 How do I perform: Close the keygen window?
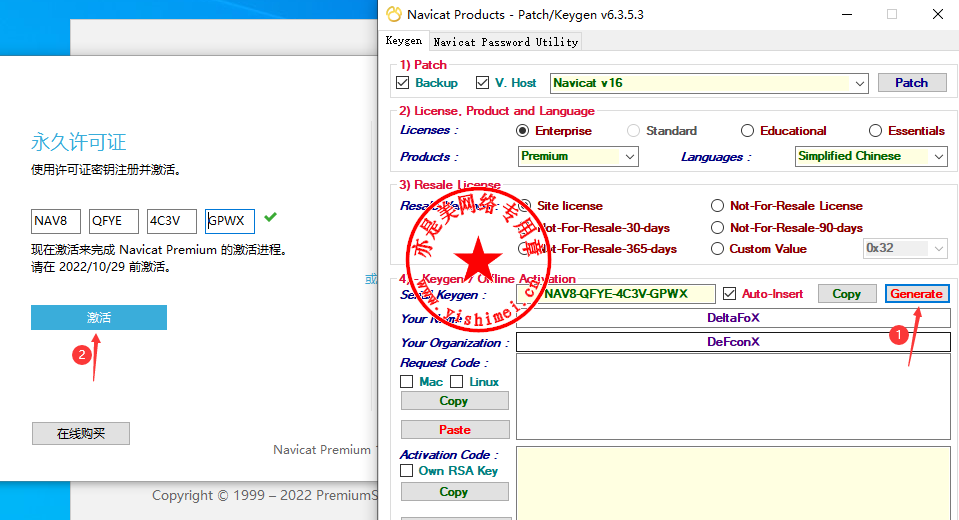(x=938, y=14)
